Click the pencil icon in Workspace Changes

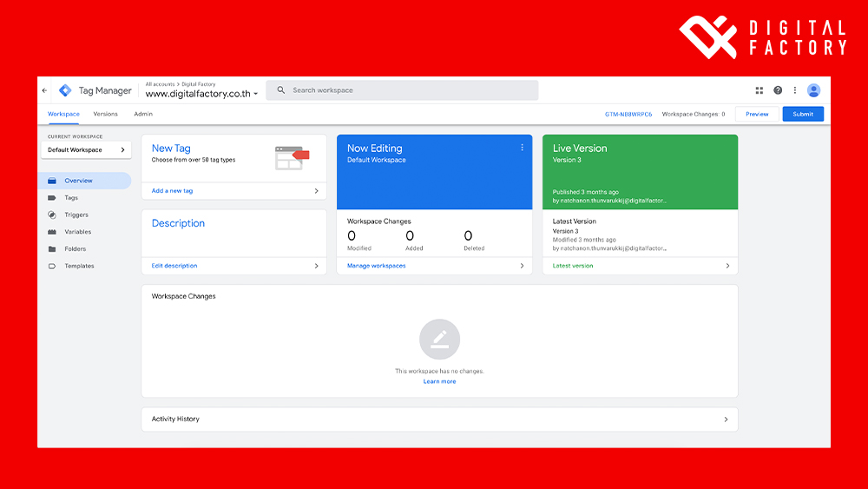(439, 340)
